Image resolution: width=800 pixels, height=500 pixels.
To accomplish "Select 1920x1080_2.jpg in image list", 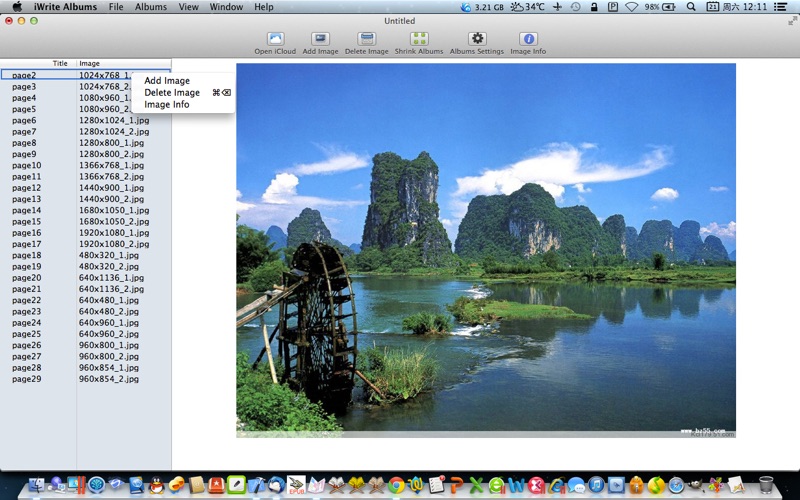I will 114,244.
